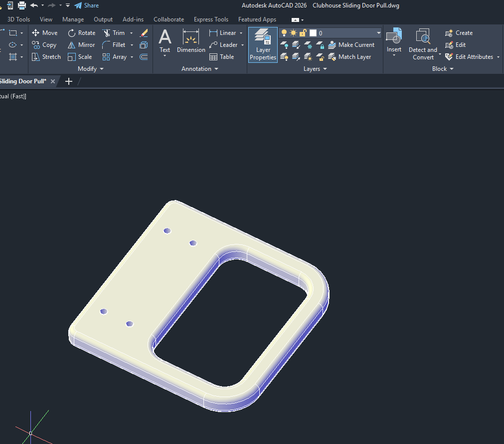Screen dimensions: 504x444
Task: Click the Plot printer icon
Action: (x=22, y=5)
